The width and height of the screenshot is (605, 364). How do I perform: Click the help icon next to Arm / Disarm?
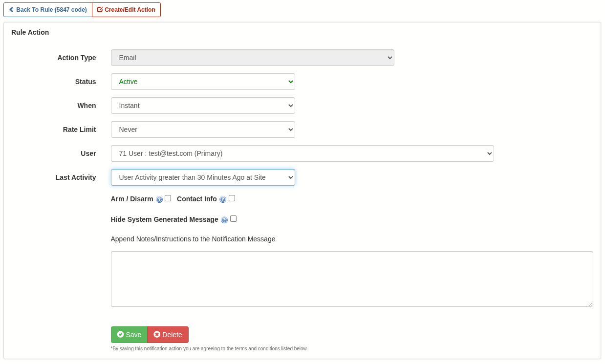159,199
